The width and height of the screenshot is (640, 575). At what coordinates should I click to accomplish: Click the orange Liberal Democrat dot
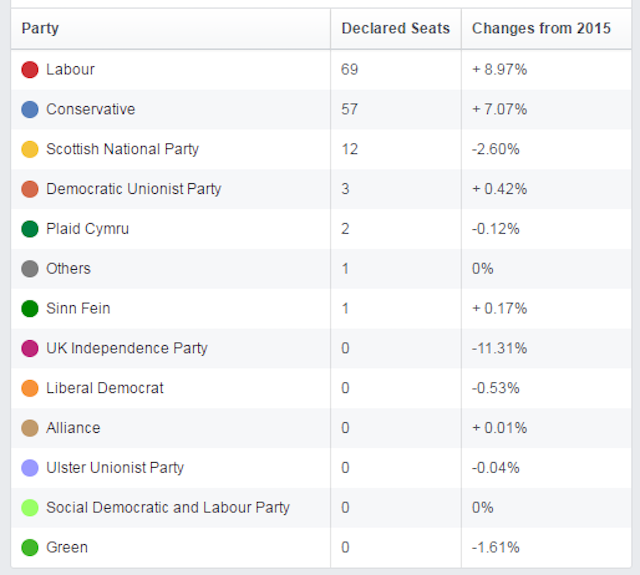point(30,388)
